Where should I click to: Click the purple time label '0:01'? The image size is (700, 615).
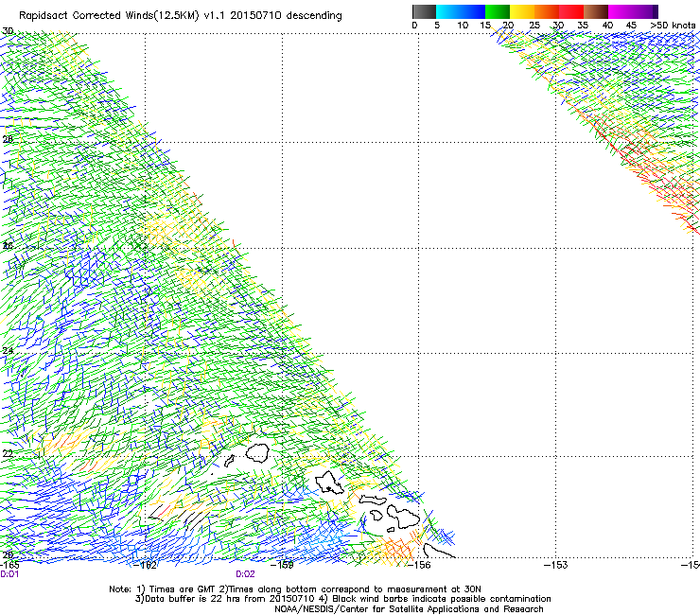(x=9, y=574)
